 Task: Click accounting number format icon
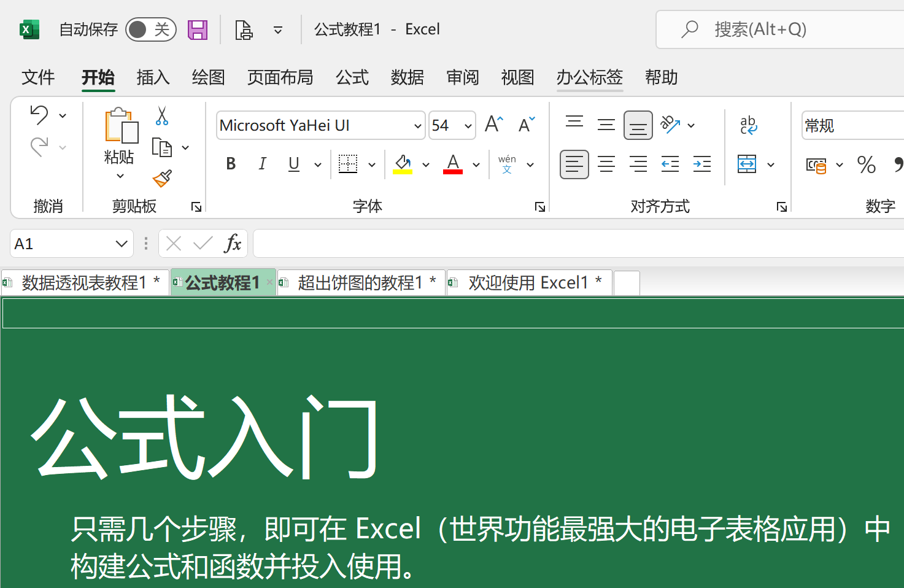(x=816, y=165)
